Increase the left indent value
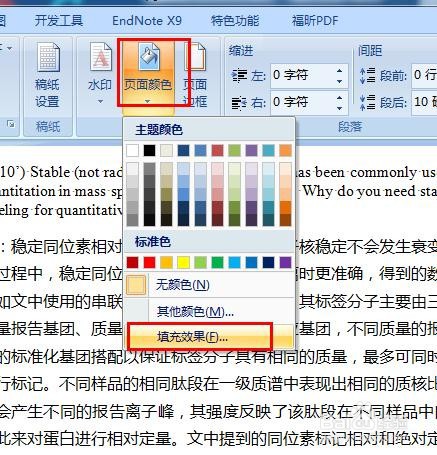This screenshot has height=455, width=437. click(x=340, y=70)
